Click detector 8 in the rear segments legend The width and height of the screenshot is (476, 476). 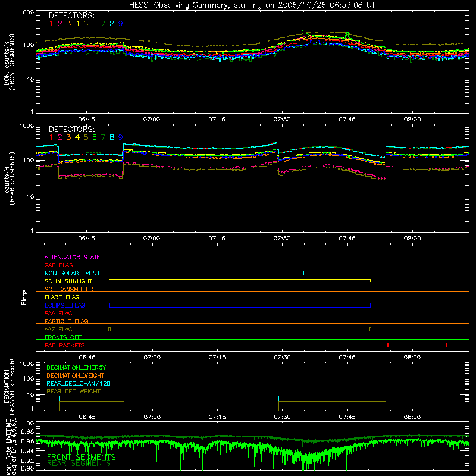[112, 137]
